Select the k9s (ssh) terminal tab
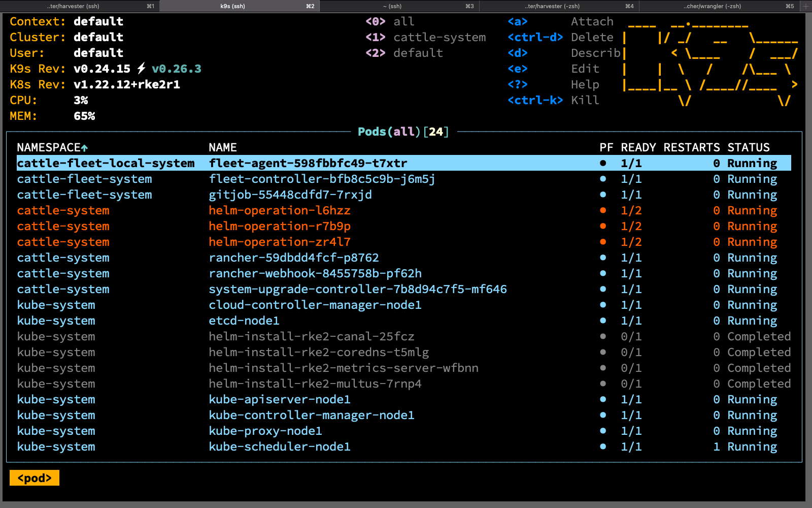812x508 pixels. click(x=240, y=6)
